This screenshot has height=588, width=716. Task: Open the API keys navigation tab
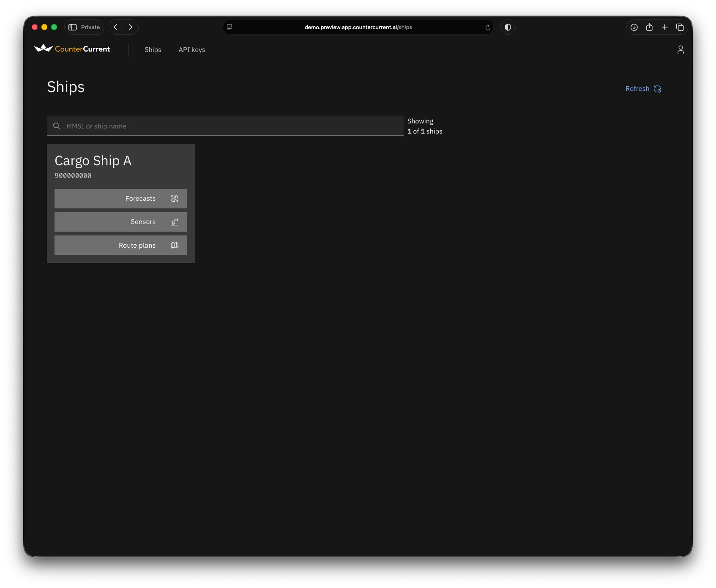tap(192, 49)
